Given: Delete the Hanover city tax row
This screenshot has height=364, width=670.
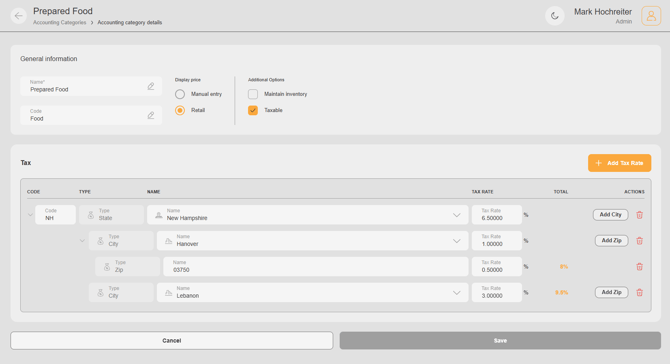Looking at the screenshot, I should [x=639, y=241].
